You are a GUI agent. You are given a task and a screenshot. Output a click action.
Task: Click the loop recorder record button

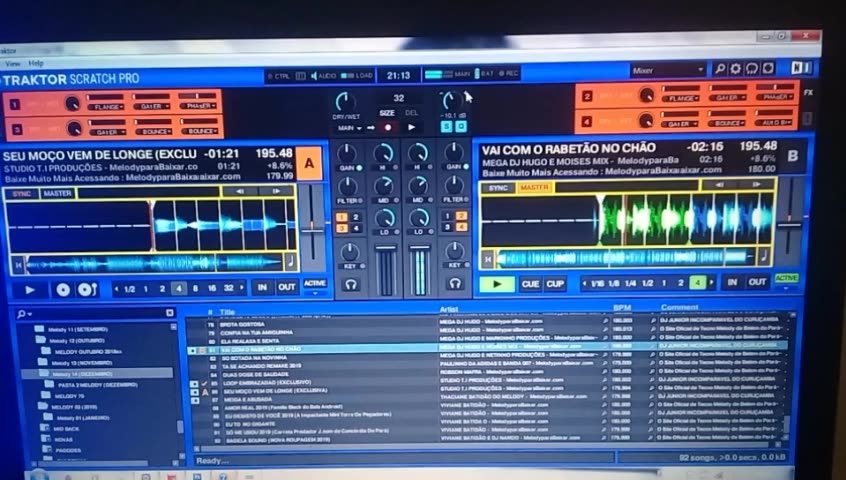[x=387, y=128]
